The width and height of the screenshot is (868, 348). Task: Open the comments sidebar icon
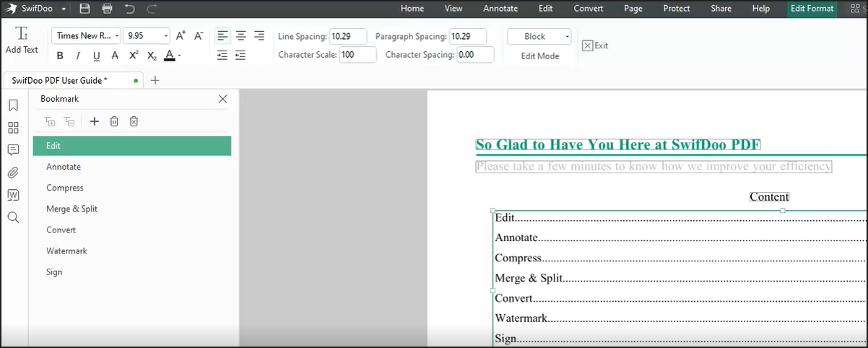pyautogui.click(x=13, y=150)
